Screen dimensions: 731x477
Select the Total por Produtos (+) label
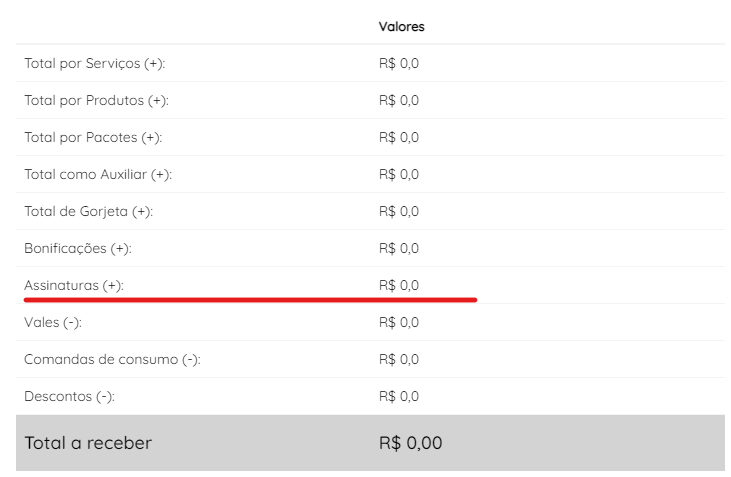(97, 100)
